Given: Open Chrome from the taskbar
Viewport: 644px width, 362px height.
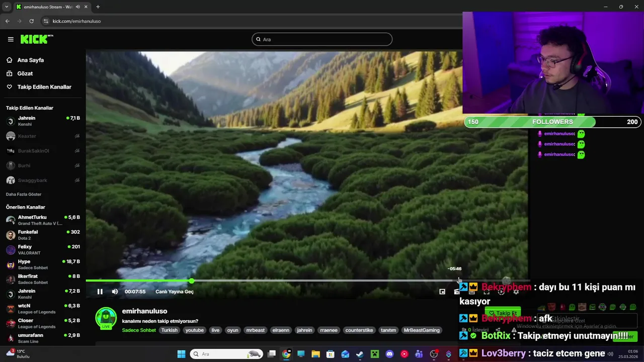Looking at the screenshot, I should [x=286, y=354].
